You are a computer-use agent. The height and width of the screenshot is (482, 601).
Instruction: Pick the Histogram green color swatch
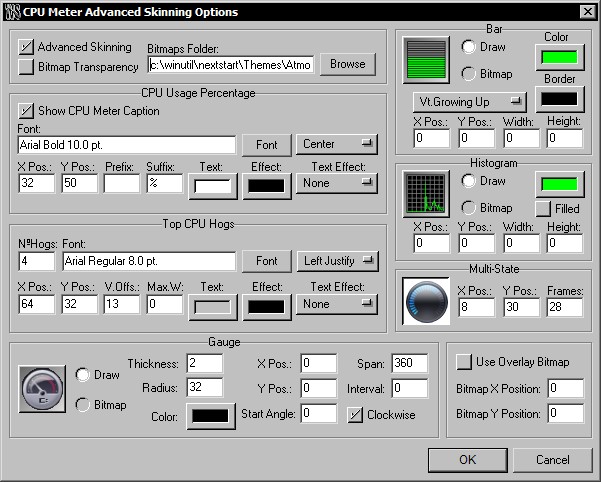tap(560, 184)
